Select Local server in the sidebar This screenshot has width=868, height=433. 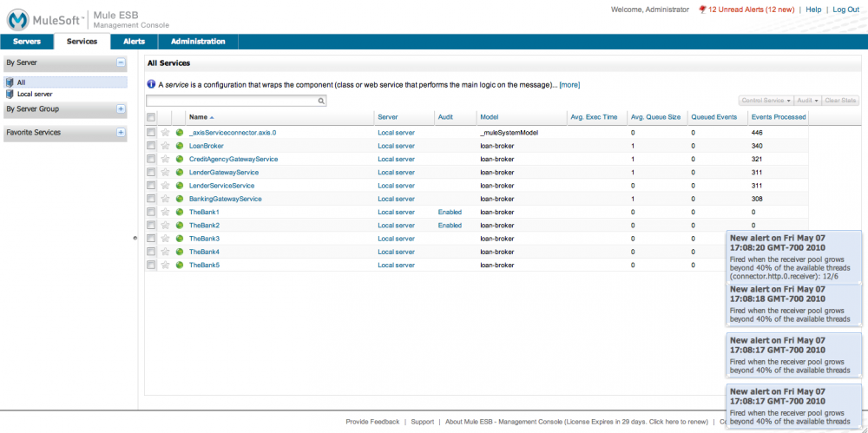tap(35, 94)
